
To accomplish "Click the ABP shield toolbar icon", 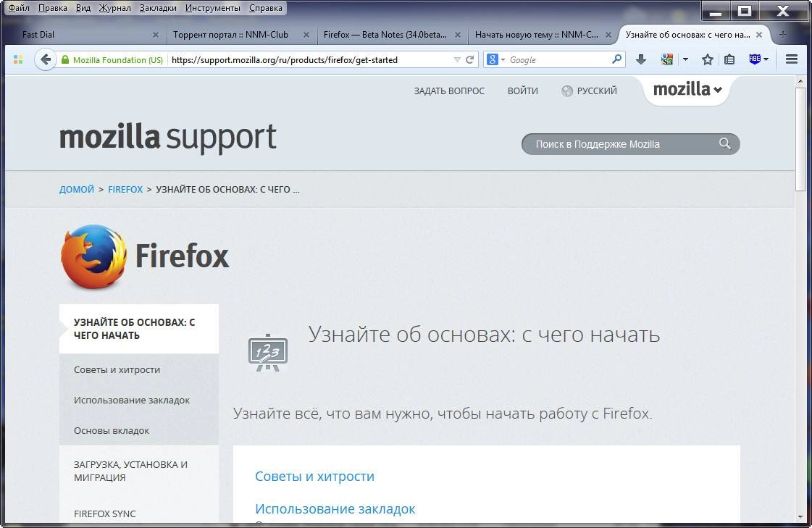I will point(755,59).
